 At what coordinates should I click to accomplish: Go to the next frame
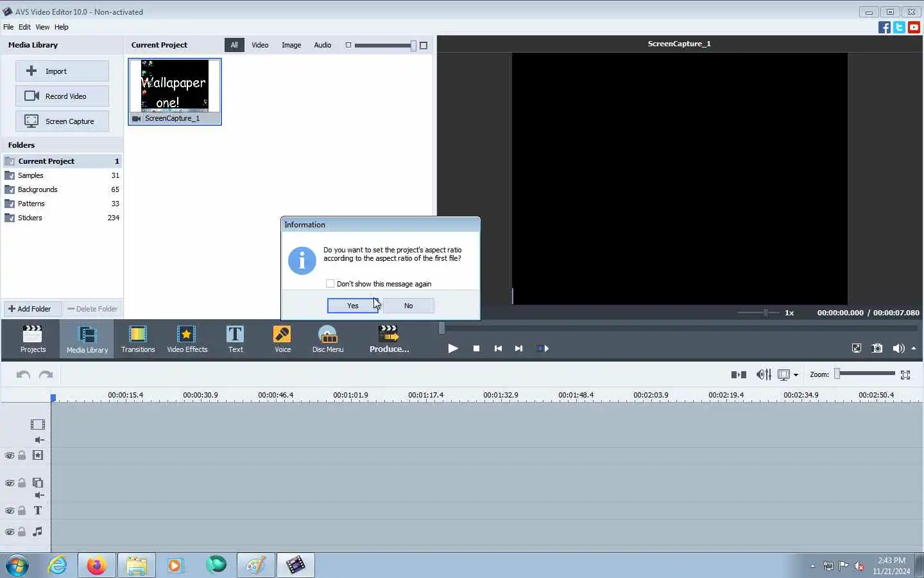pos(518,348)
